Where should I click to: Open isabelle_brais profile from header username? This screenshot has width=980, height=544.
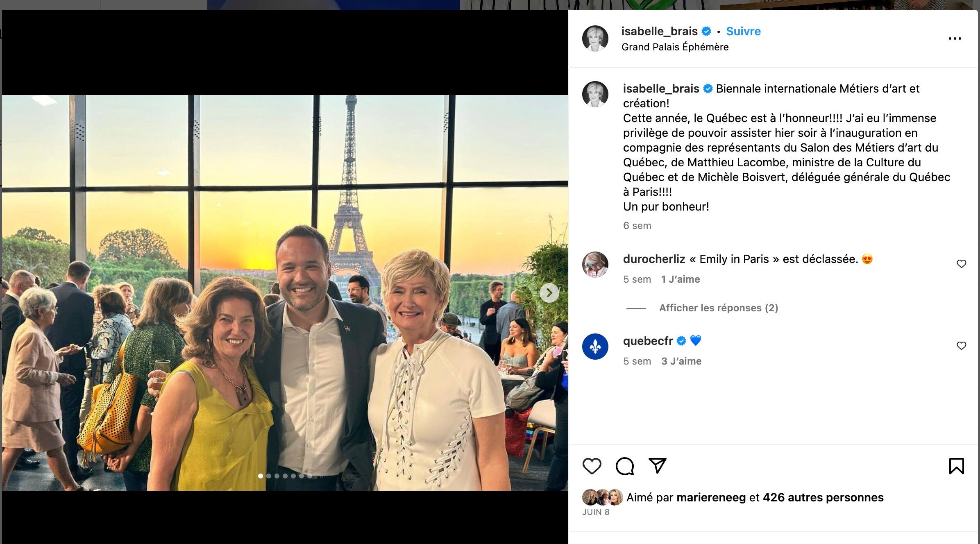pyautogui.click(x=659, y=31)
